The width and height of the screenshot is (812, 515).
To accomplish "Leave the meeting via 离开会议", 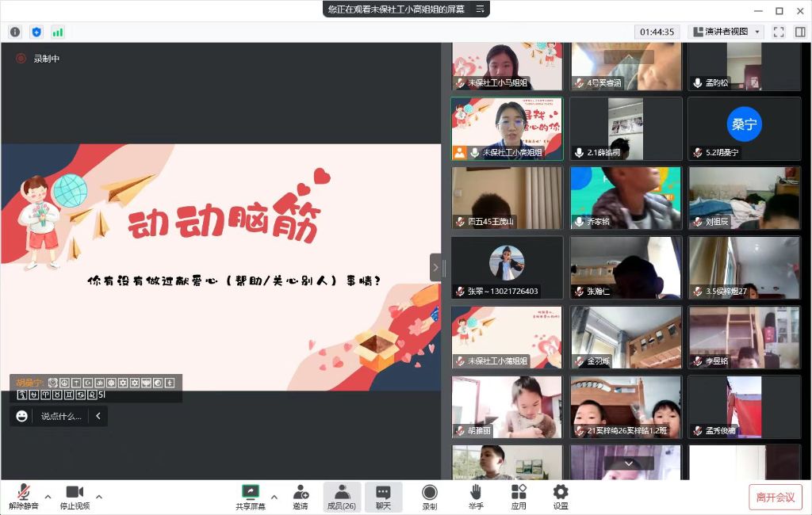I will tap(775, 497).
